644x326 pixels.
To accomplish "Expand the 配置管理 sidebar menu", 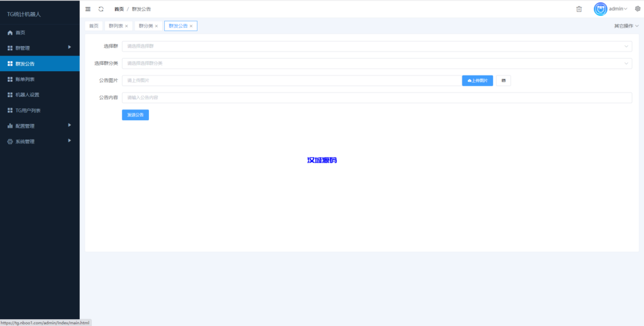I will tap(40, 126).
